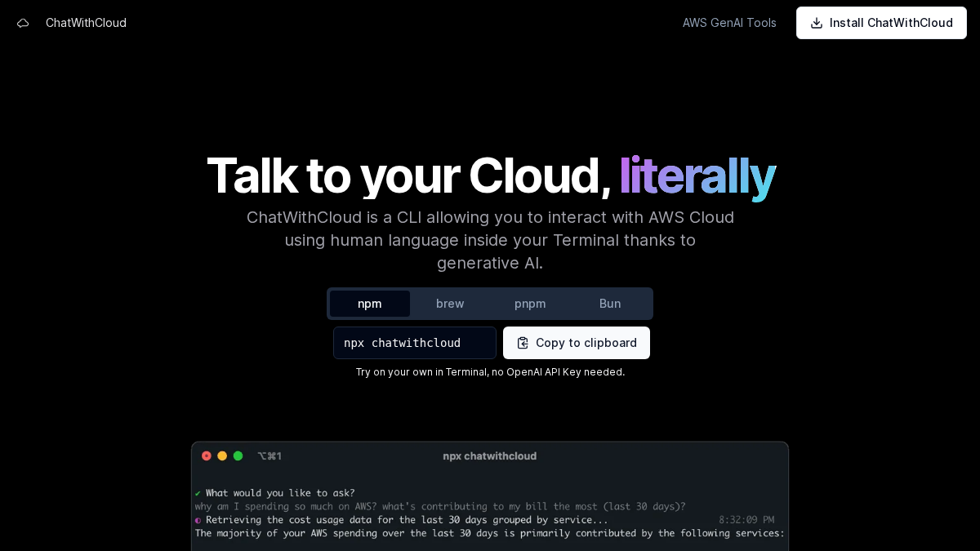Screen dimensions: 980x551
Task: Switch to the pnpm tab
Action: pos(530,304)
